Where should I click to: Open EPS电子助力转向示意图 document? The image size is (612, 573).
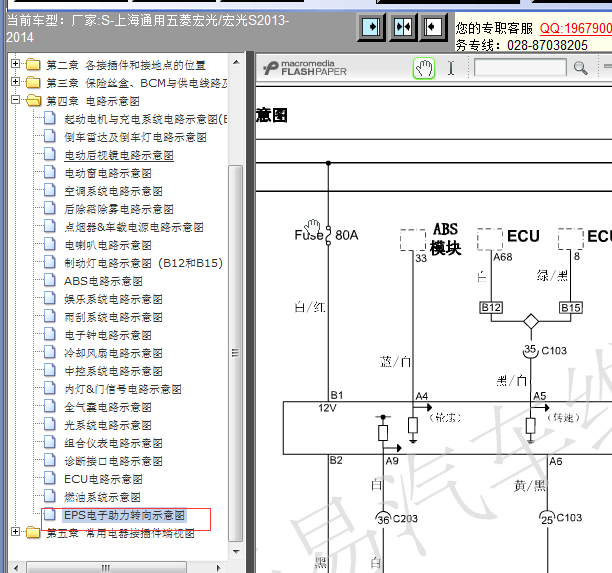pyautogui.click(x=124, y=516)
